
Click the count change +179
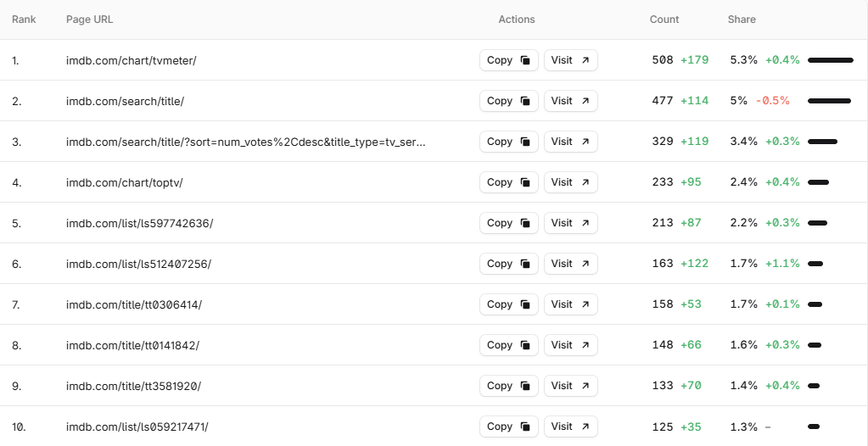pos(694,59)
